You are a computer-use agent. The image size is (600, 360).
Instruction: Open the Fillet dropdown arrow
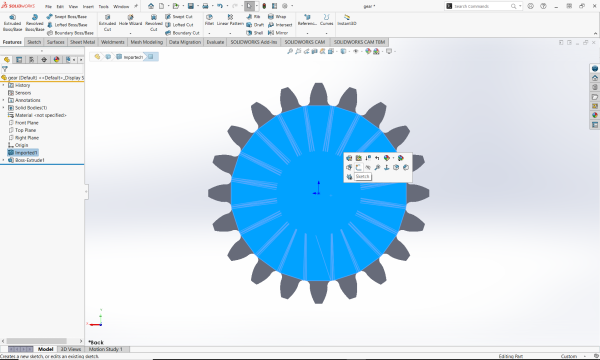[209, 33]
